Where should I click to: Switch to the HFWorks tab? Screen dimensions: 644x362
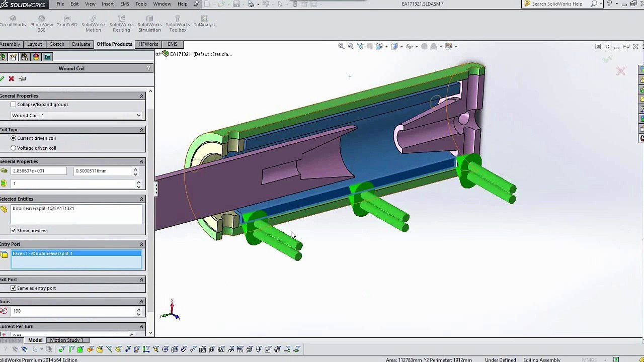148,44
